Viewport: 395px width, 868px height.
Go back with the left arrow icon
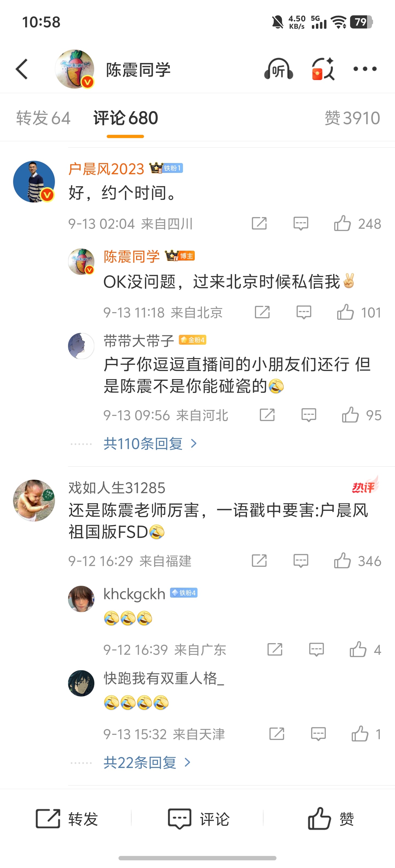[x=22, y=69]
